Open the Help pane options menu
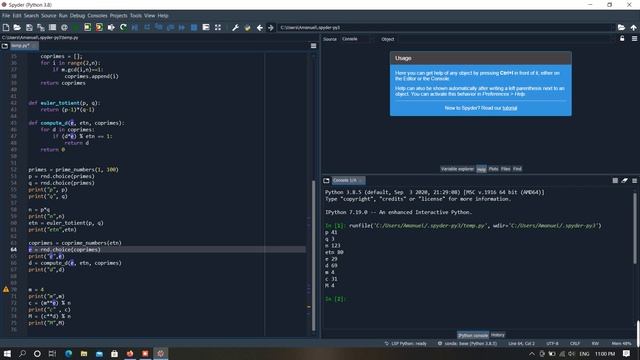The width and height of the screenshot is (640, 360). (634, 38)
